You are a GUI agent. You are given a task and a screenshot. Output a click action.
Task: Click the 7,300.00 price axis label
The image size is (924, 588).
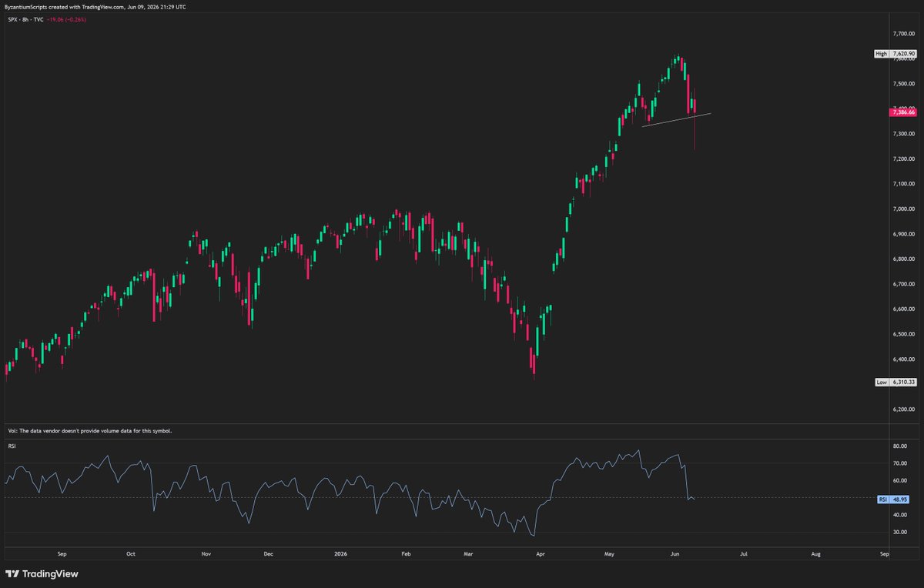[903, 133]
